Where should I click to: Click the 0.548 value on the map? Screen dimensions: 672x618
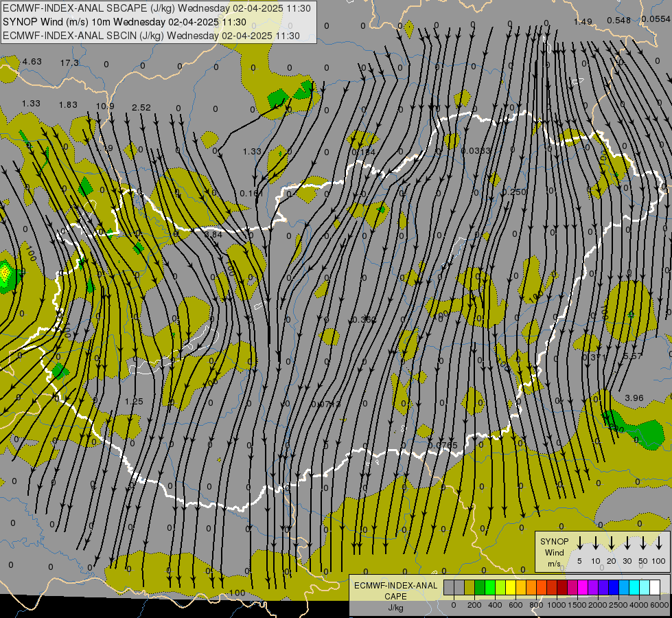coord(619,20)
